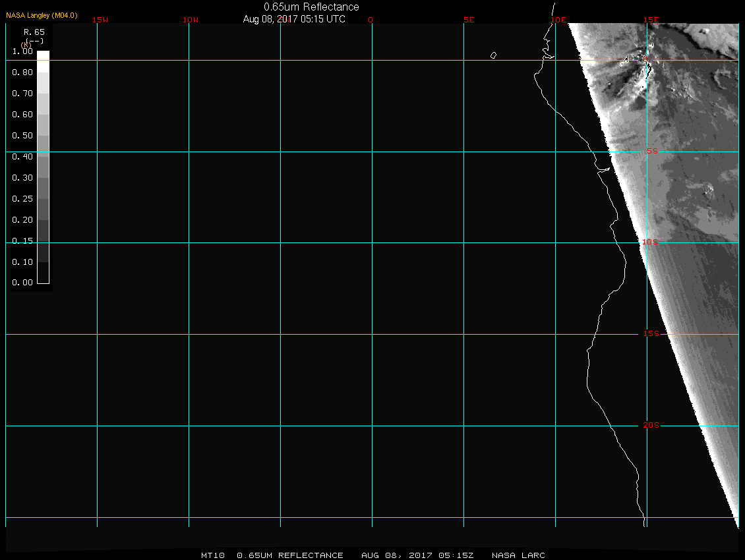Click the red 10S latitude label
This screenshot has width=745, height=560.
coord(650,242)
